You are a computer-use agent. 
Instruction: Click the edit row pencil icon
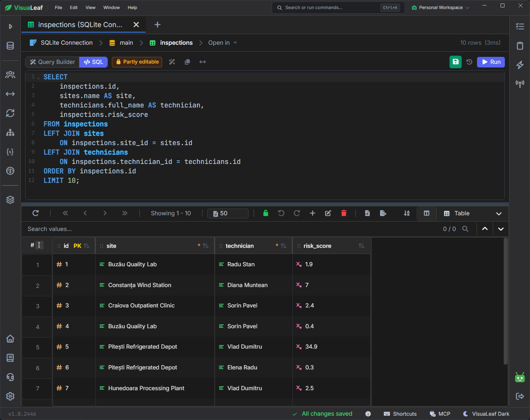coord(328,213)
